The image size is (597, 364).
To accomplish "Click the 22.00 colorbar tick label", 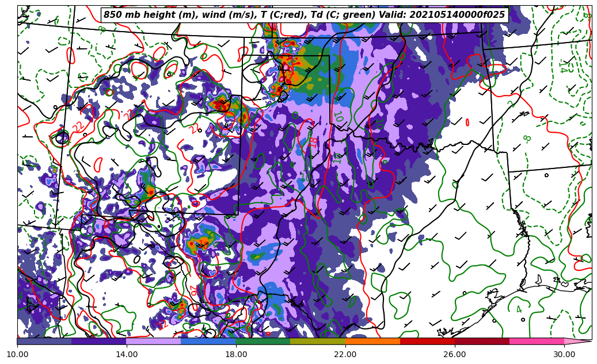I will coord(345,355).
